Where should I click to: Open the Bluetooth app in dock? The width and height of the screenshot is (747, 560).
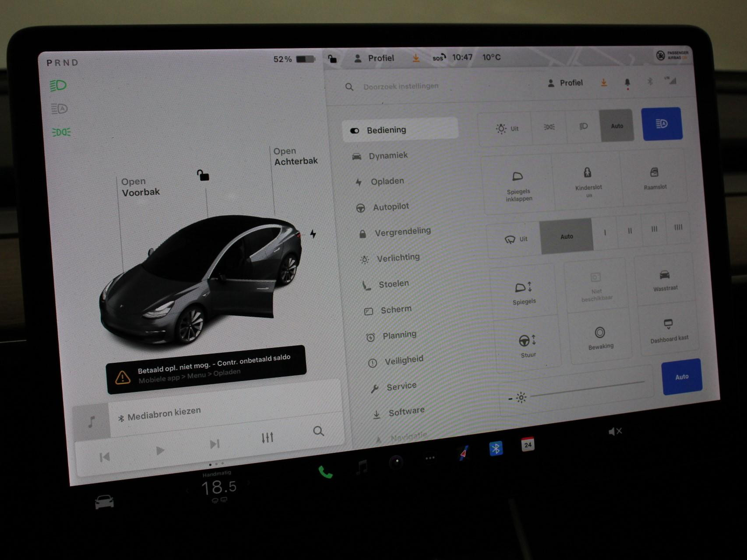[496, 448]
